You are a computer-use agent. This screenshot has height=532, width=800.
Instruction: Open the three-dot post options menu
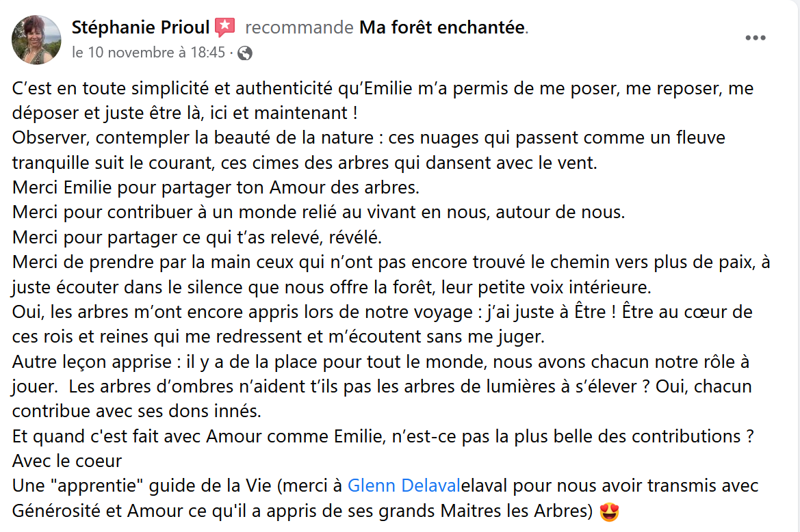pos(755,38)
